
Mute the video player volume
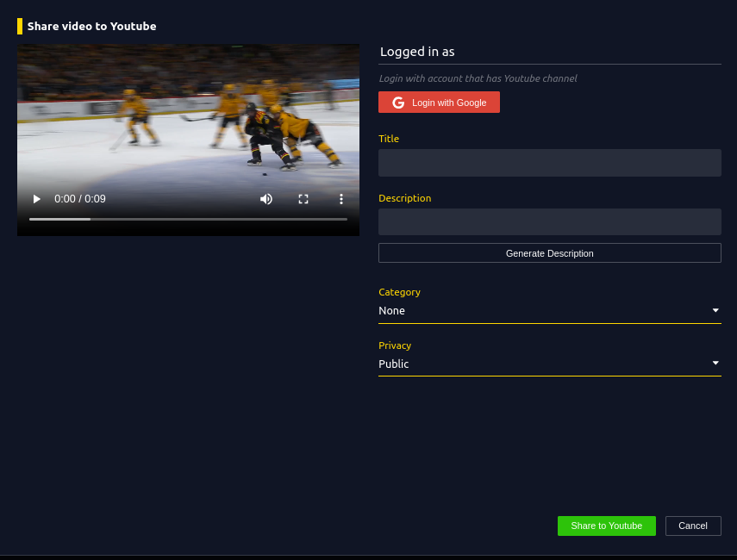pyautogui.click(x=266, y=199)
